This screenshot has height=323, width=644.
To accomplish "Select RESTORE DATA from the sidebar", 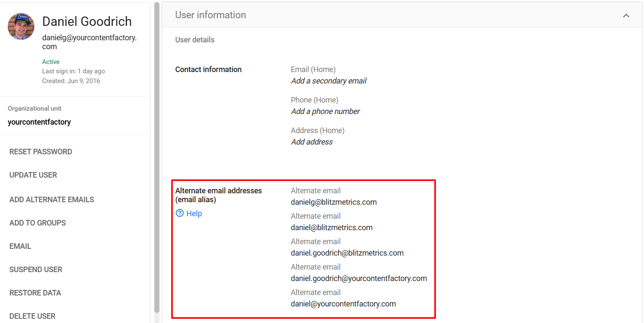I will pos(35,292).
